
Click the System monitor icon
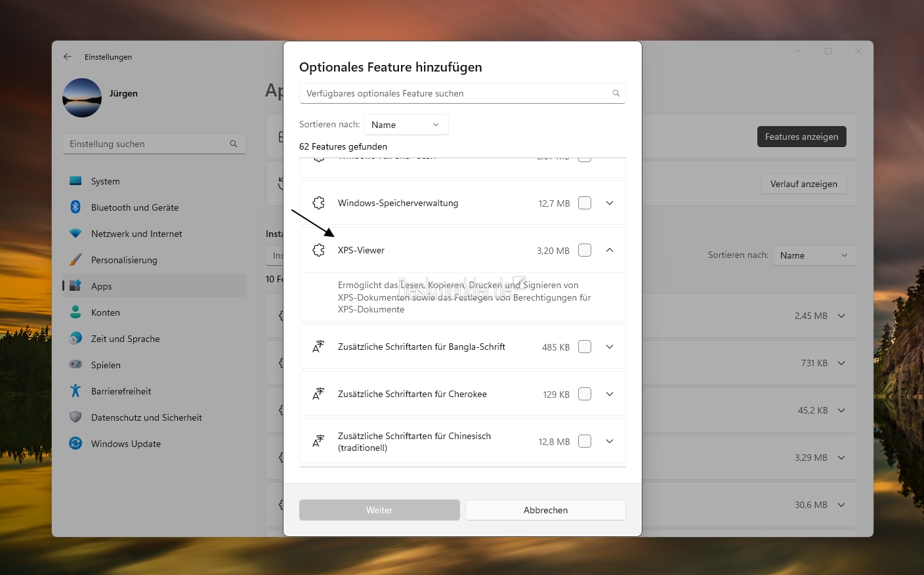pos(75,181)
